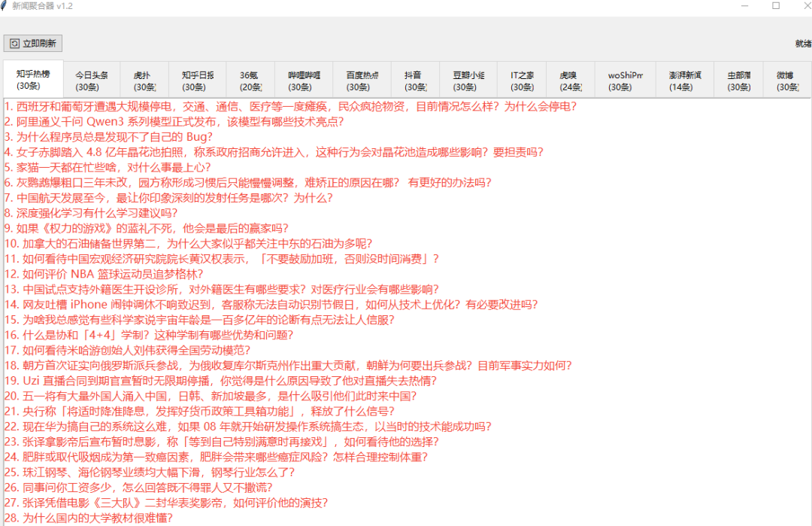Click item 7 about 中国航天发射任务

pos(168,198)
